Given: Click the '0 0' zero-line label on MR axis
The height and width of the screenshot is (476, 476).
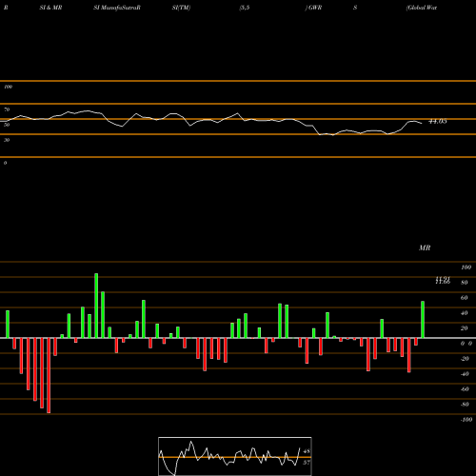Looking at the screenshot, I should (466, 344).
